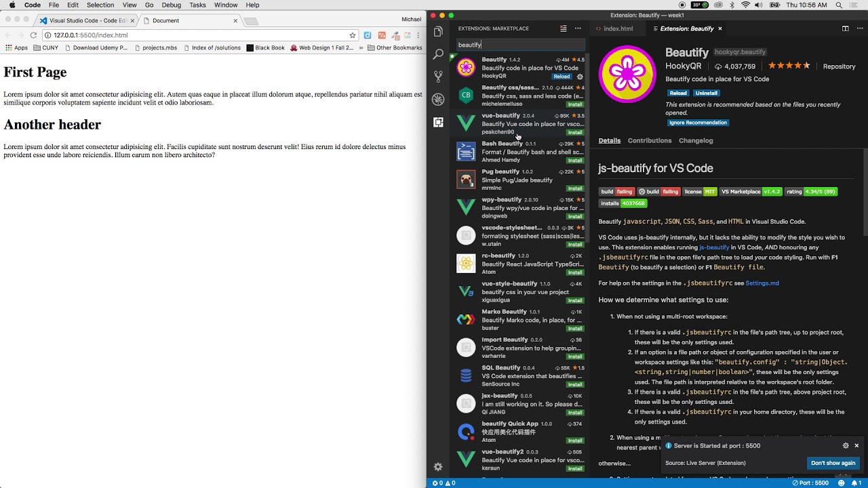Reload the page in Chrome
868x488 pixels.
point(33,35)
